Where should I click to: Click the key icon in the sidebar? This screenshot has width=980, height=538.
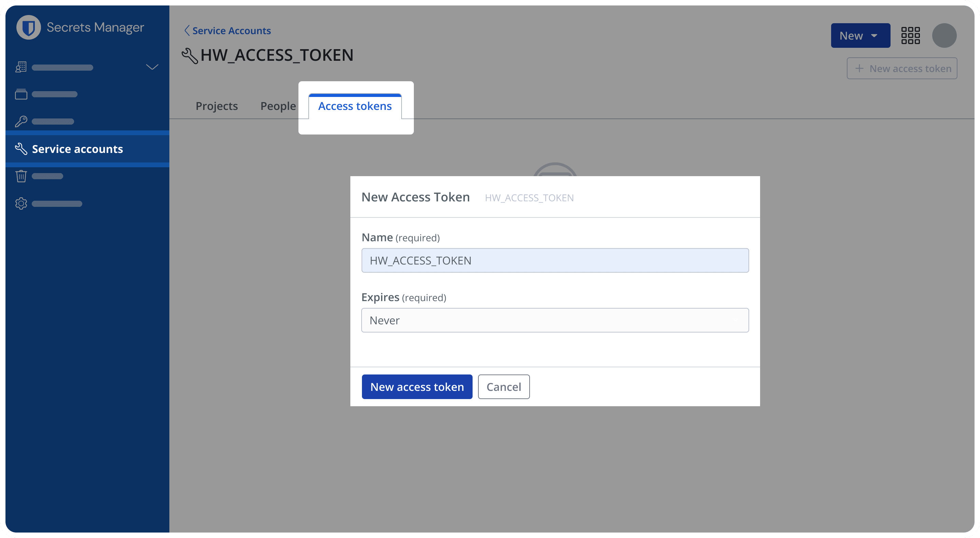pos(21,121)
